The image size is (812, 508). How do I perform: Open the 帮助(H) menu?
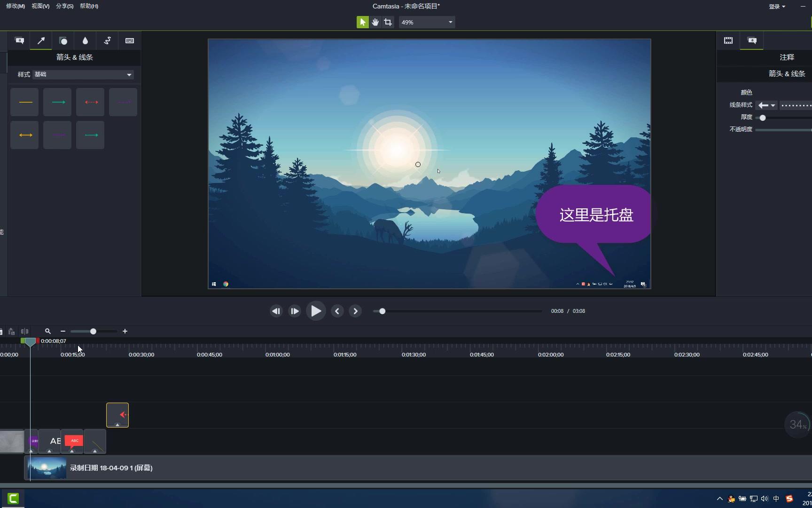(x=89, y=6)
